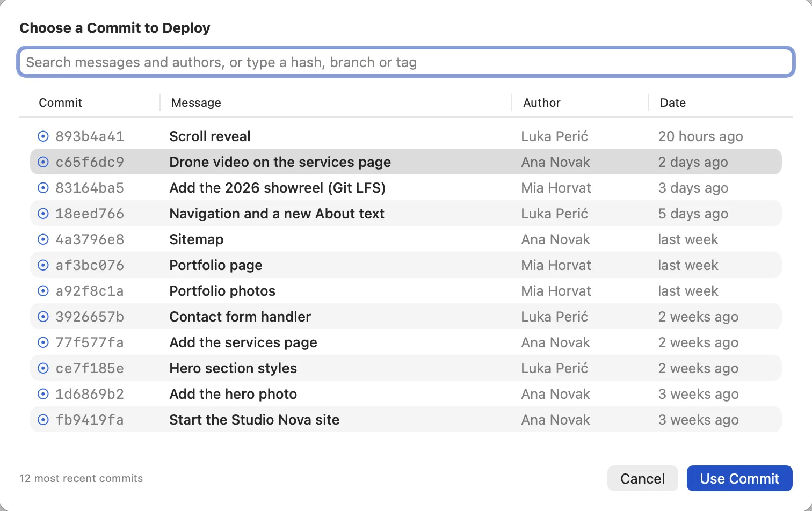Click the commit icon beside hash 893b4a41
Image resolution: width=812 pixels, height=511 pixels.
(x=43, y=136)
